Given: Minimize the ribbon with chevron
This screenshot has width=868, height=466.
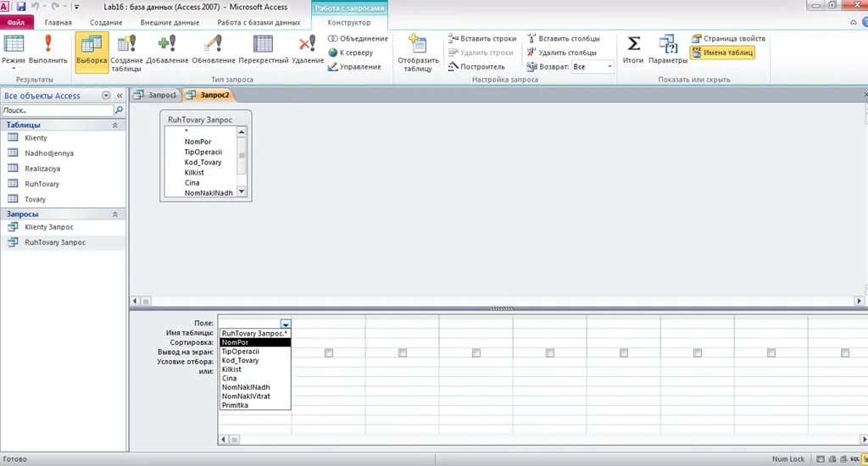Looking at the screenshot, I should [853, 22].
